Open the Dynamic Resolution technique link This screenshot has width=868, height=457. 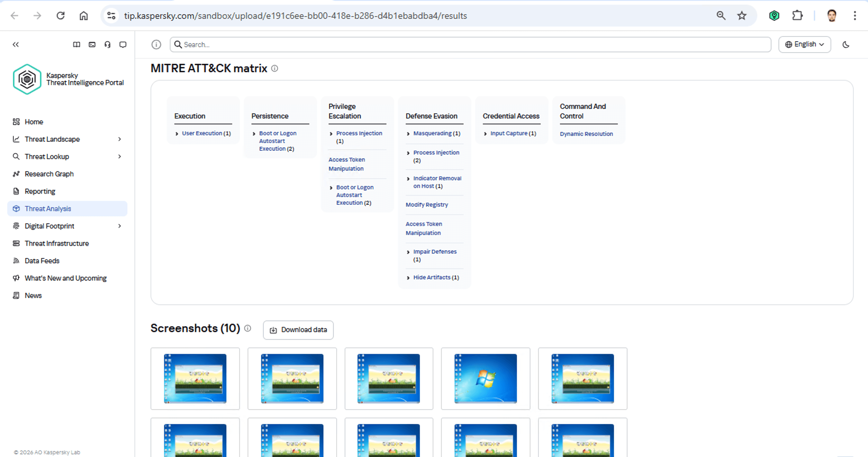tap(586, 134)
